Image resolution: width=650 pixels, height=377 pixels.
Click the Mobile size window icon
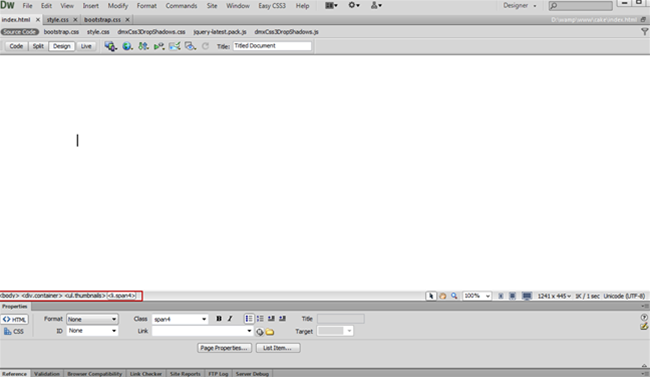click(501, 296)
